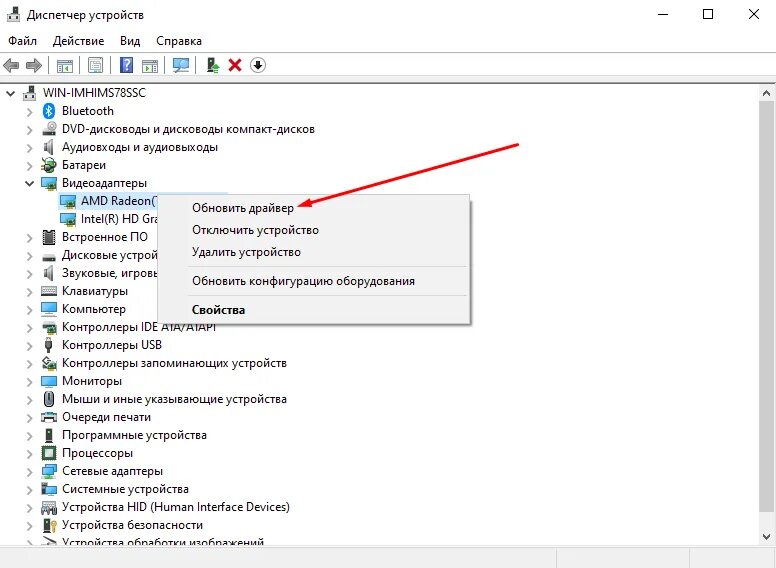The height and width of the screenshot is (568, 776).
Task: Click the Видеоадаптеры display adapter icon
Action: pos(48,183)
